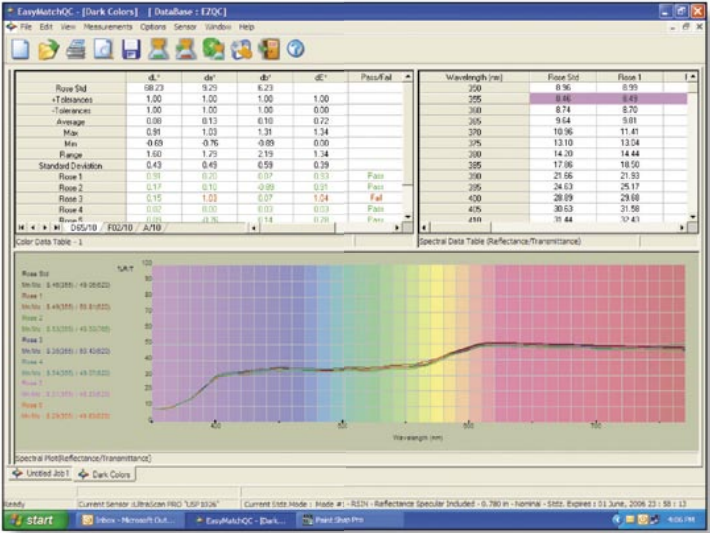Select the Dark Colors job tab
The image size is (710, 533).
coord(108,474)
